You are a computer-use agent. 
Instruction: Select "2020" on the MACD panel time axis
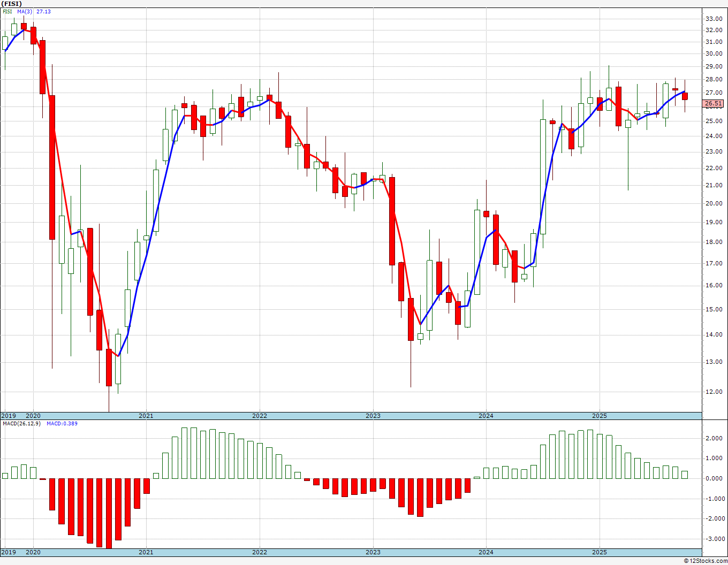pos(33,552)
